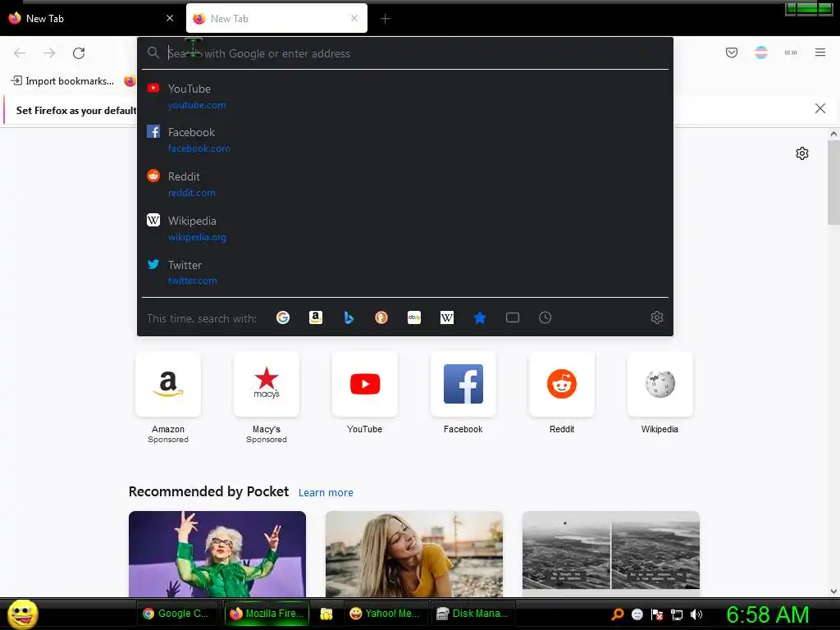The height and width of the screenshot is (630, 840).
Task: Select the active second New Tab tab
Action: (276, 19)
